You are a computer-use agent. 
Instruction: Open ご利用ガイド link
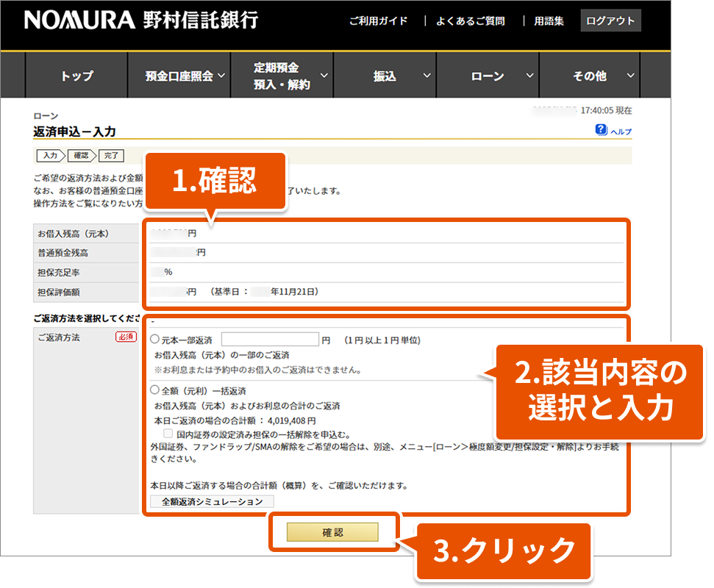(x=378, y=21)
